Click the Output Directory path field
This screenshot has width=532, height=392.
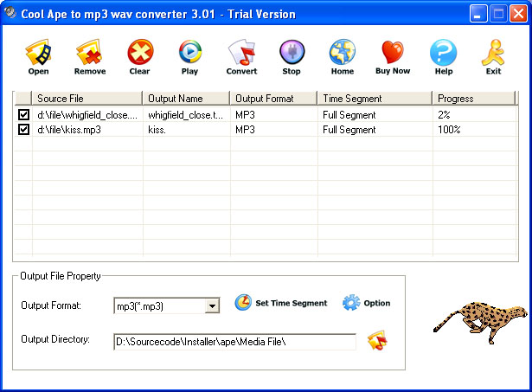(x=234, y=342)
